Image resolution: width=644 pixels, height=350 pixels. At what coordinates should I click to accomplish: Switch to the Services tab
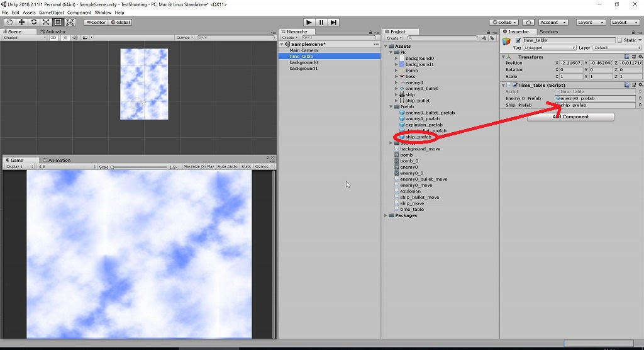[548, 31]
